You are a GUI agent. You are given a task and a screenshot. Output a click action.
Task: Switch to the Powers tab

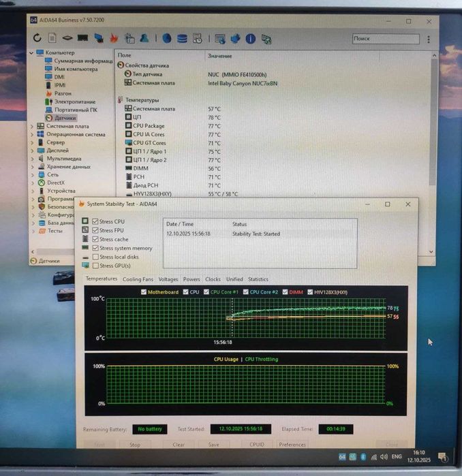191,279
